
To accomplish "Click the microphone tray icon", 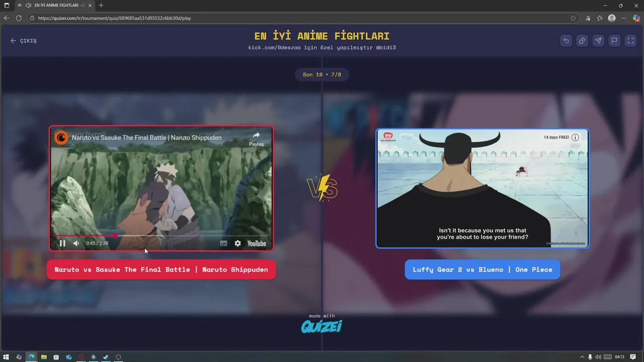I will pos(590,357).
